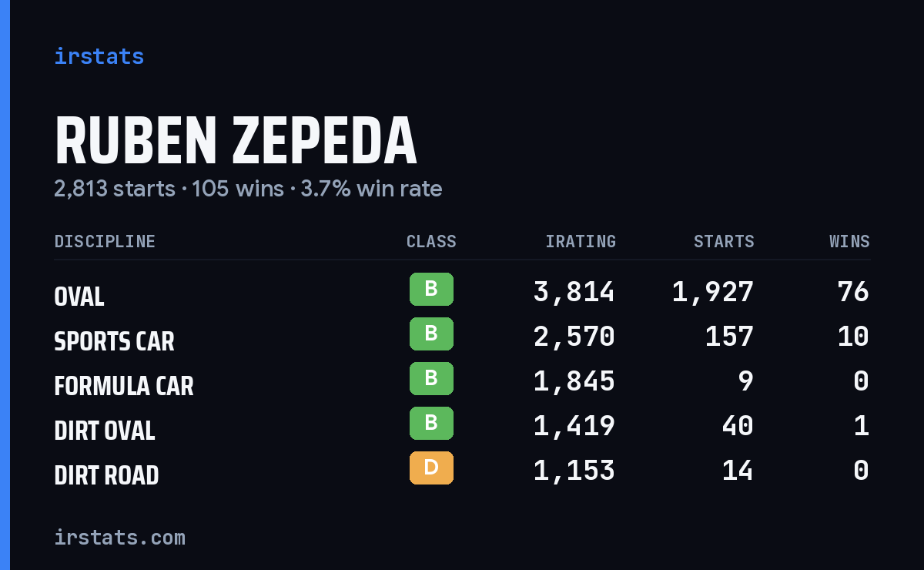Select the DIRT ROAD discipline row
Viewport: 924px width, 570px height.
[x=462, y=471]
